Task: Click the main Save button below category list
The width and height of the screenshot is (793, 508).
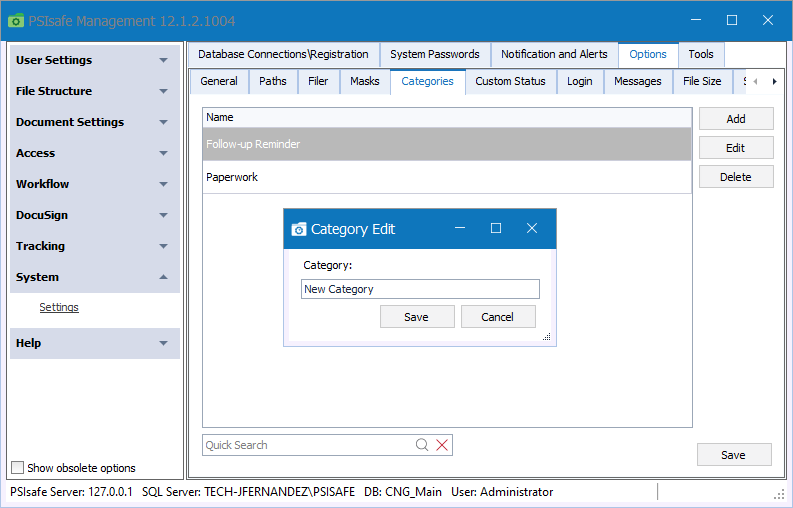Action: click(x=734, y=455)
